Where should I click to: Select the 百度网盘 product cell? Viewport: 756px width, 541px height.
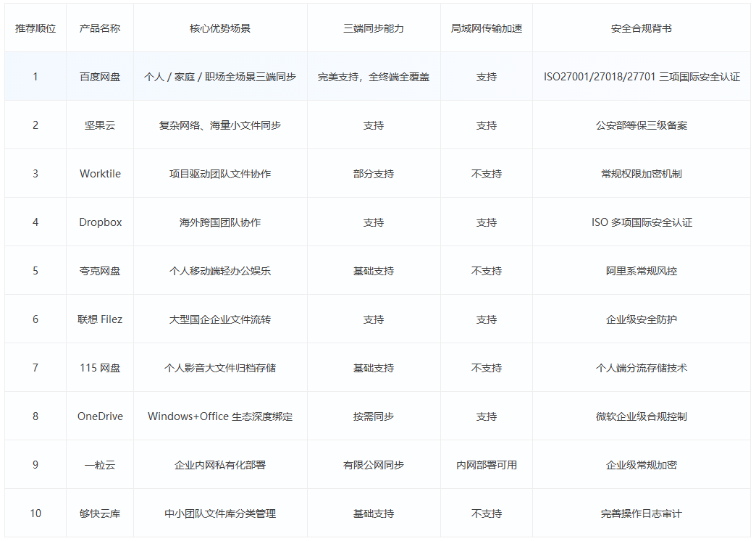[100, 77]
